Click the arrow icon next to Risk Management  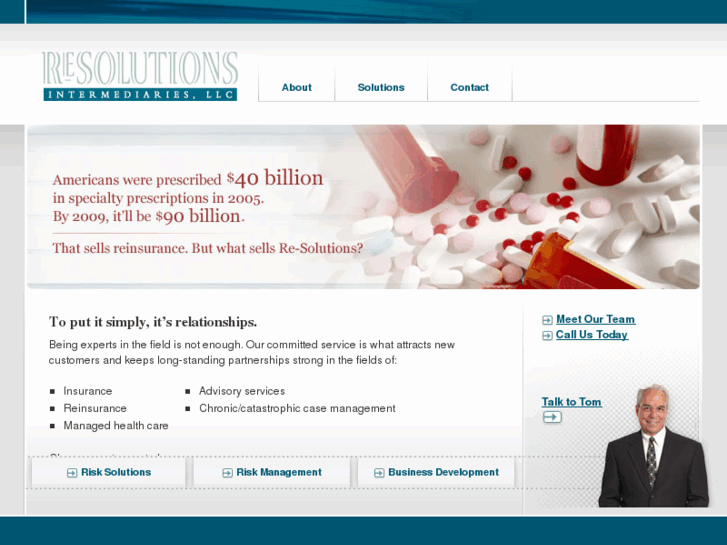click(x=227, y=473)
